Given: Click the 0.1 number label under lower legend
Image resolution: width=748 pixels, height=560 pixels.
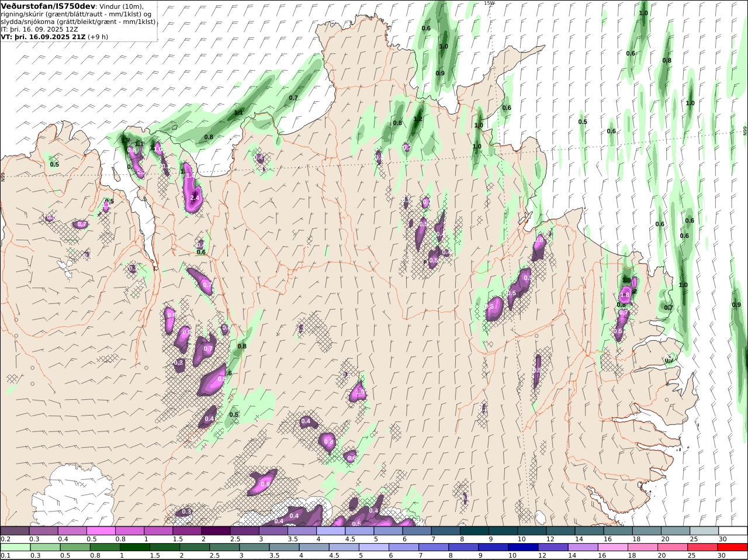Looking at the screenshot, I should point(6,555).
